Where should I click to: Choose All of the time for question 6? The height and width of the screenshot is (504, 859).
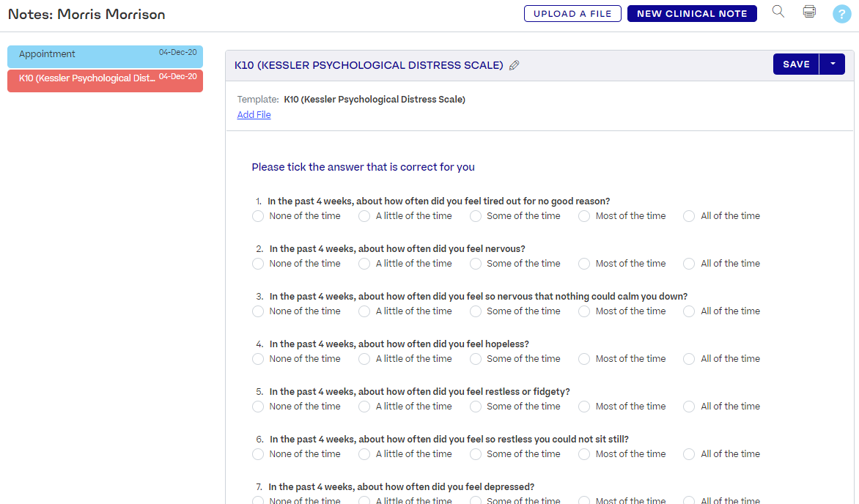688,453
